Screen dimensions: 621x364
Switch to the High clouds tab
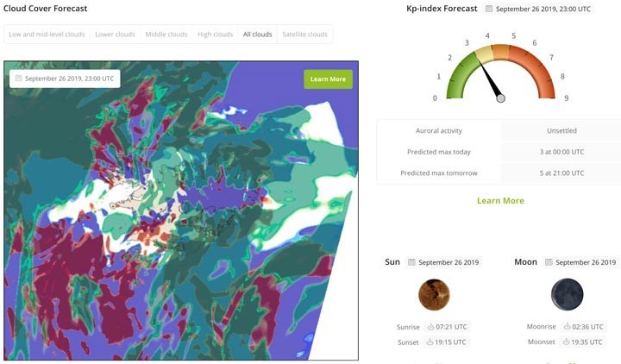point(215,35)
